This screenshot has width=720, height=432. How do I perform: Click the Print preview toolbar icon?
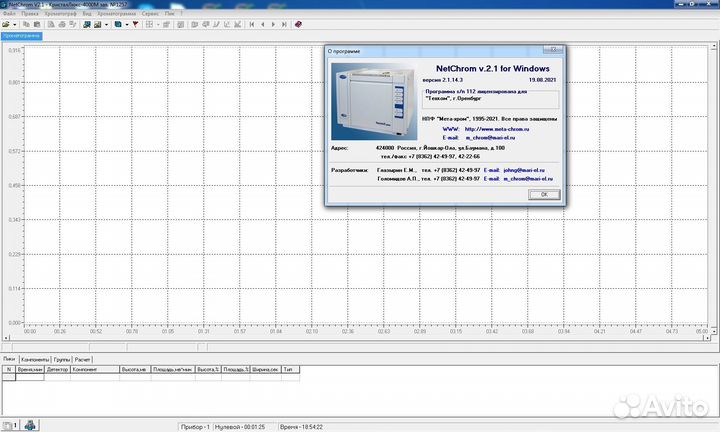(51, 24)
